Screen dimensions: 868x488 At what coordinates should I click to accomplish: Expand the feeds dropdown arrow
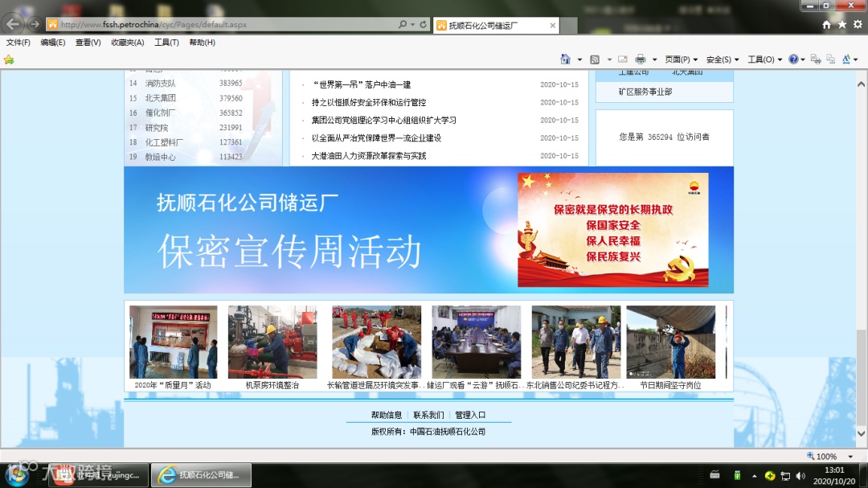pos(609,59)
